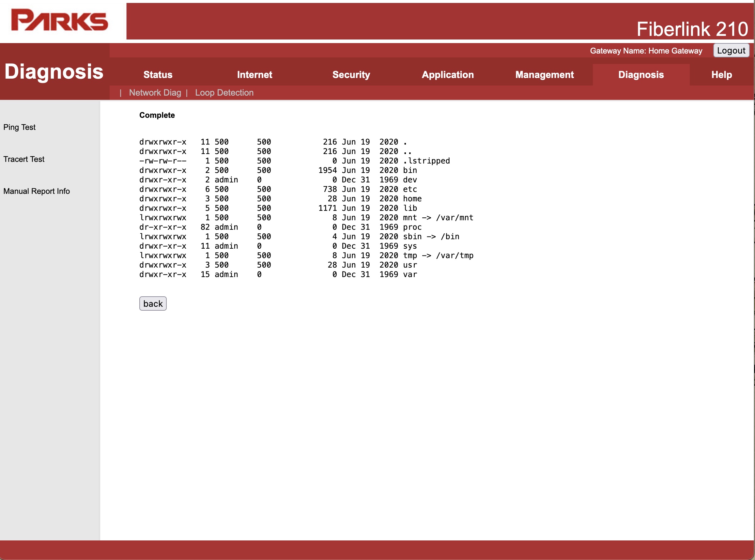Click the Fiberlink 210 title

click(692, 29)
